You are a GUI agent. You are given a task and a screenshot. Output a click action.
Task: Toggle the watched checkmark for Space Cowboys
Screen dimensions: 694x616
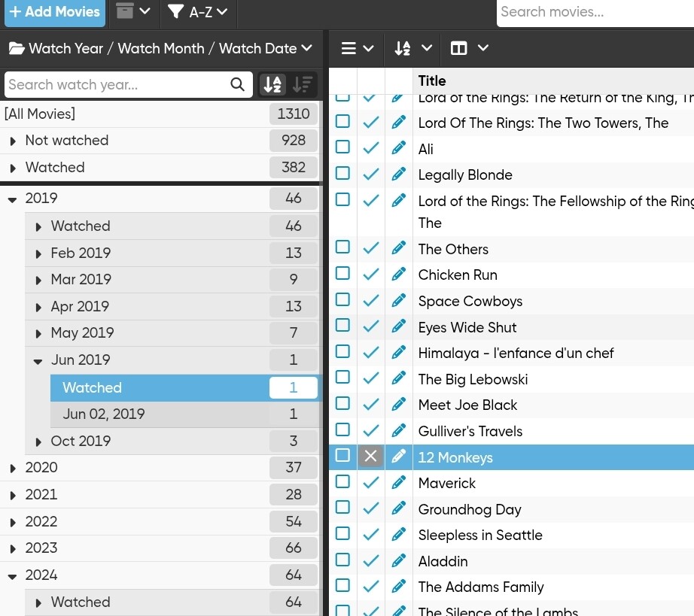point(370,301)
